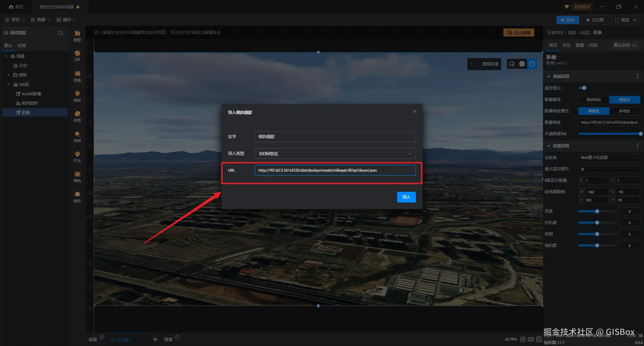Open the 材质 material icon in the vertical toolbar
The image size is (644, 346).
[77, 116]
